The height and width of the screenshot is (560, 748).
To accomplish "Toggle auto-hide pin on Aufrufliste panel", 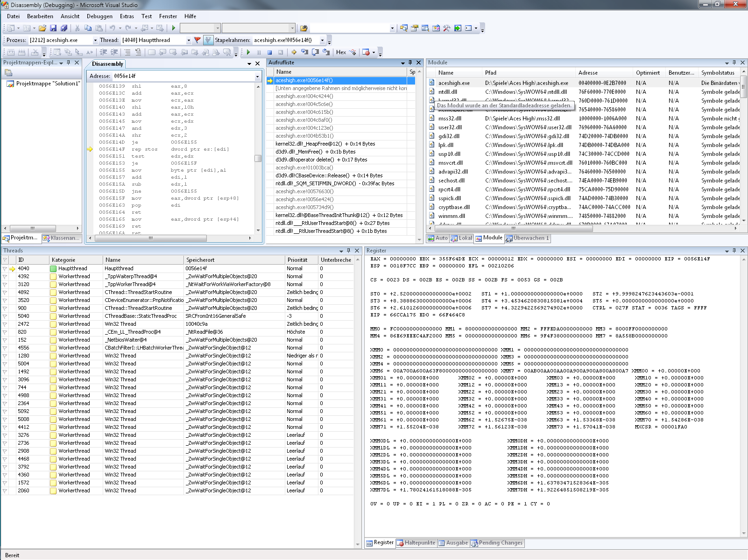I will (x=410, y=63).
